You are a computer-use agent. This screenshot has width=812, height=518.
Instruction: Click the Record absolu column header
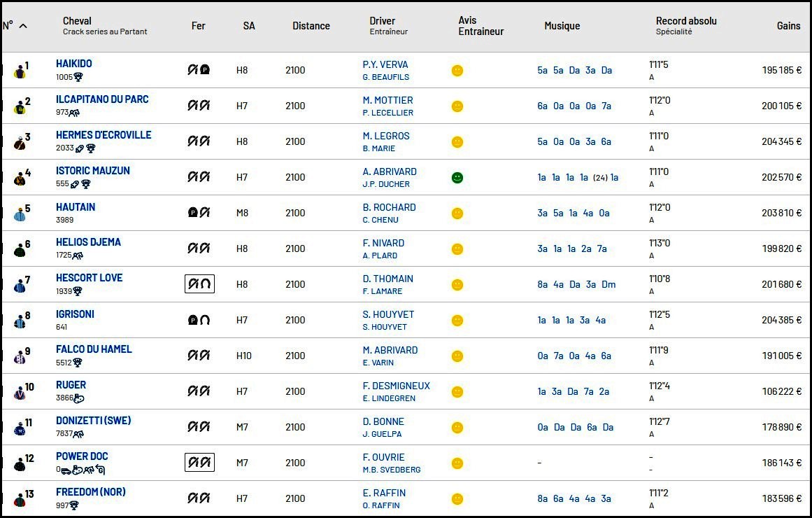tap(686, 21)
